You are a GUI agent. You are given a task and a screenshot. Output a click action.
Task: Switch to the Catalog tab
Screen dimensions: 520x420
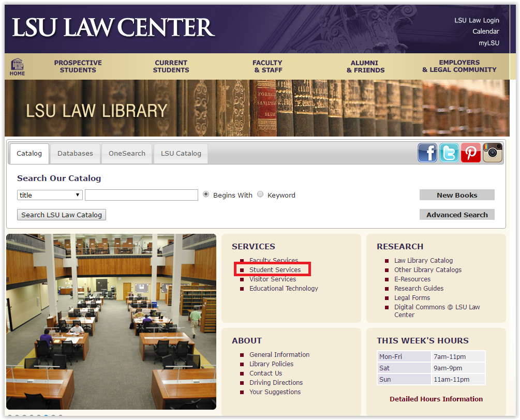[x=29, y=154]
